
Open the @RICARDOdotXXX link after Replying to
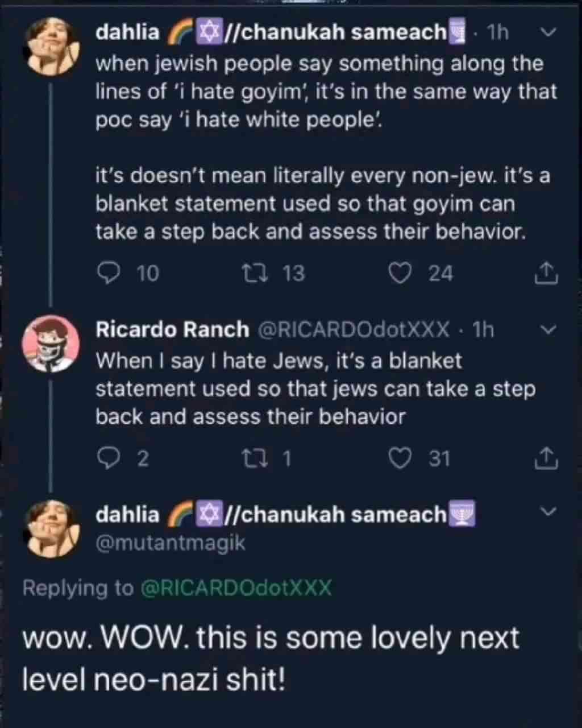pos(235,588)
